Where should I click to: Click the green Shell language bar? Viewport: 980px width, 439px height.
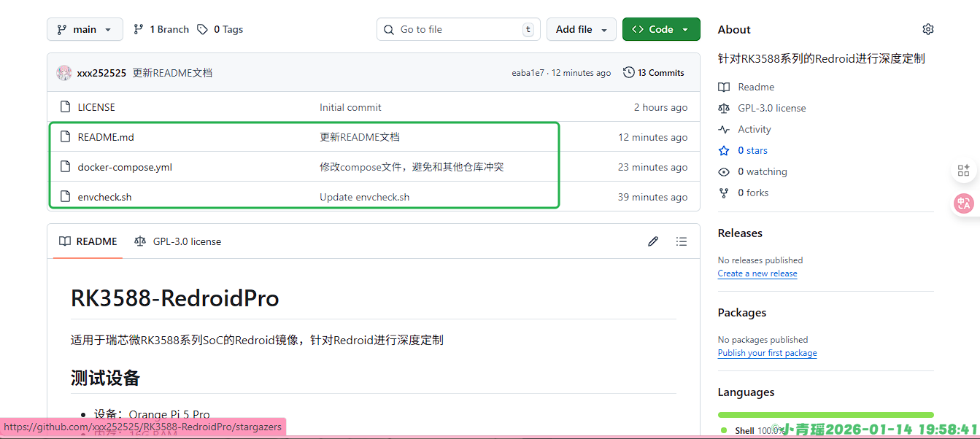pyautogui.click(x=825, y=415)
